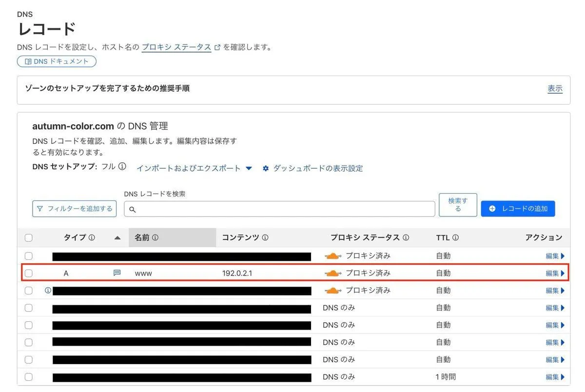Open the プロキシ ステータス documentation link
This screenshot has height=392, width=585.
(x=176, y=47)
